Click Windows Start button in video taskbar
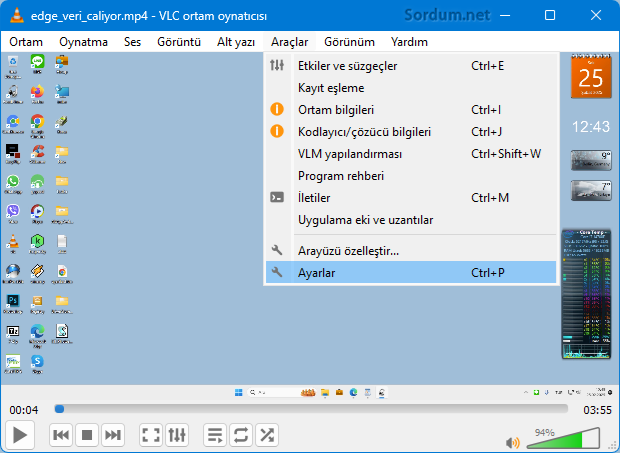The height and width of the screenshot is (453, 620). tap(238, 393)
